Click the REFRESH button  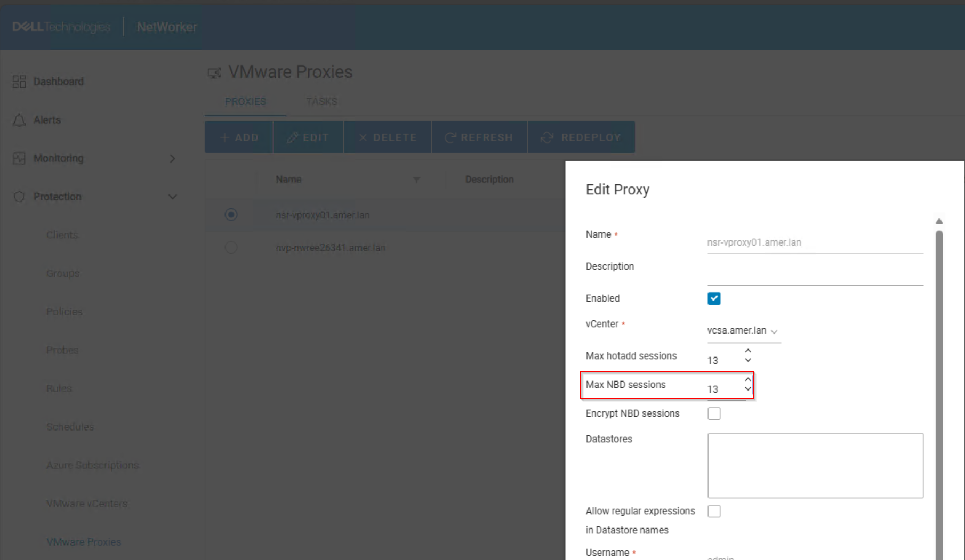pyautogui.click(x=479, y=137)
